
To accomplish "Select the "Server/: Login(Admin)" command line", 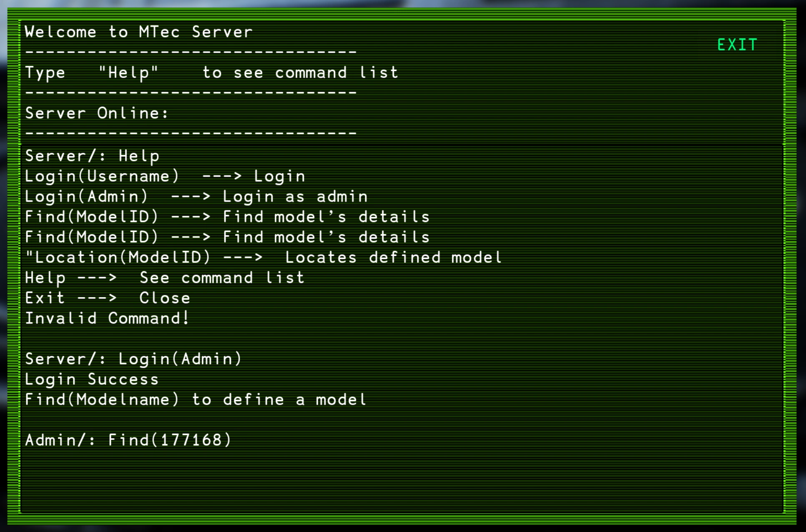I will click(133, 359).
